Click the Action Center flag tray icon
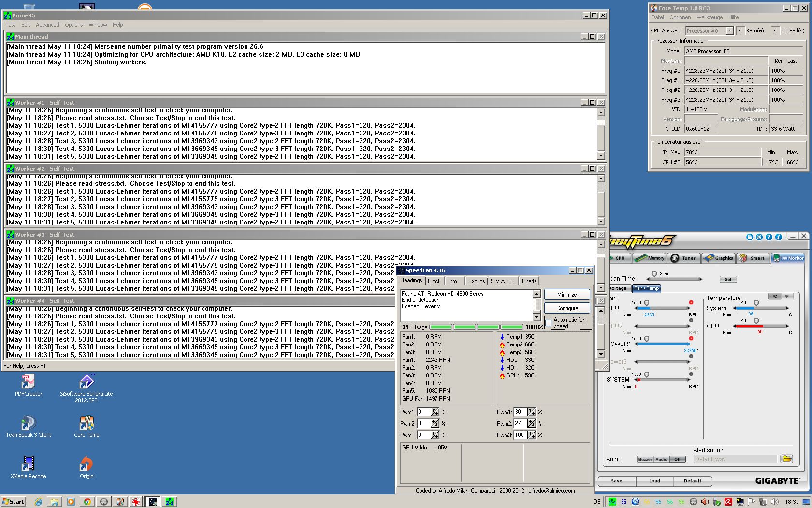The height and width of the screenshot is (508, 812). click(751, 502)
